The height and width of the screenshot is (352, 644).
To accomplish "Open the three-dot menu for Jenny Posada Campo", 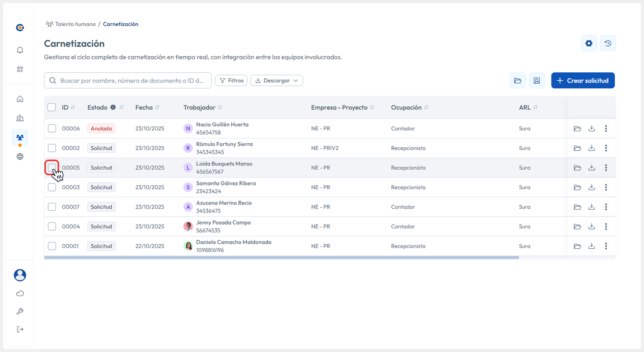I will (606, 226).
